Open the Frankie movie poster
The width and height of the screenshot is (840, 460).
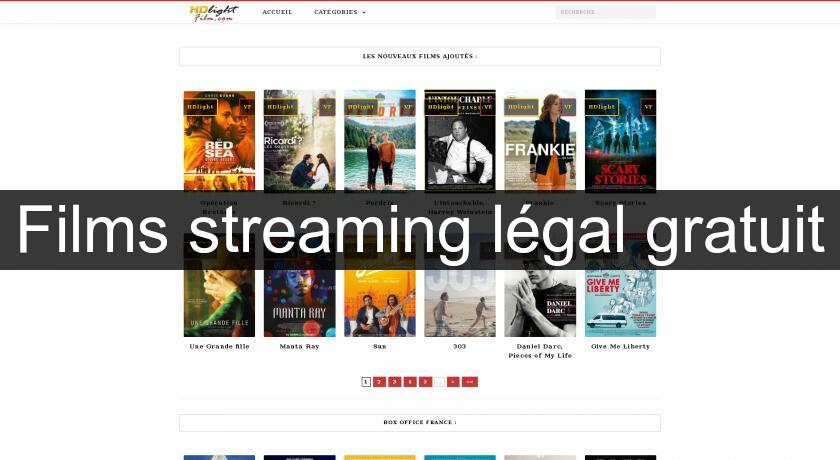click(x=540, y=140)
